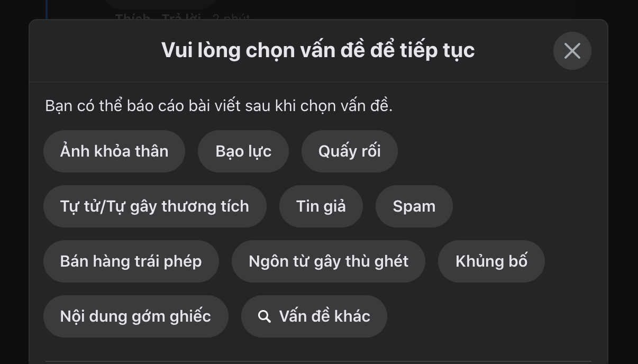Click the 2 phút comment timestamp
Image resolution: width=638 pixels, height=364 pixels.
pyautogui.click(x=231, y=17)
